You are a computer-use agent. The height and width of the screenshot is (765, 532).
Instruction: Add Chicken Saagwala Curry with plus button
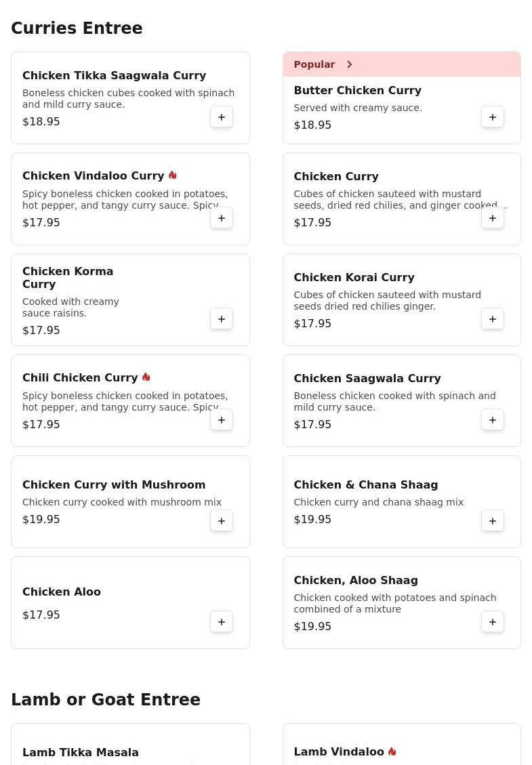493,420
